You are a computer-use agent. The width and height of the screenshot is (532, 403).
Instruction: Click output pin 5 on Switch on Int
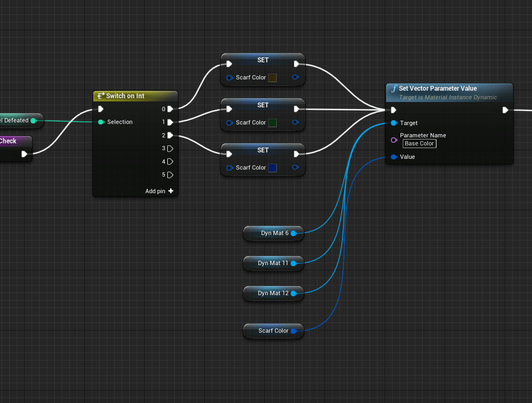tap(170, 175)
